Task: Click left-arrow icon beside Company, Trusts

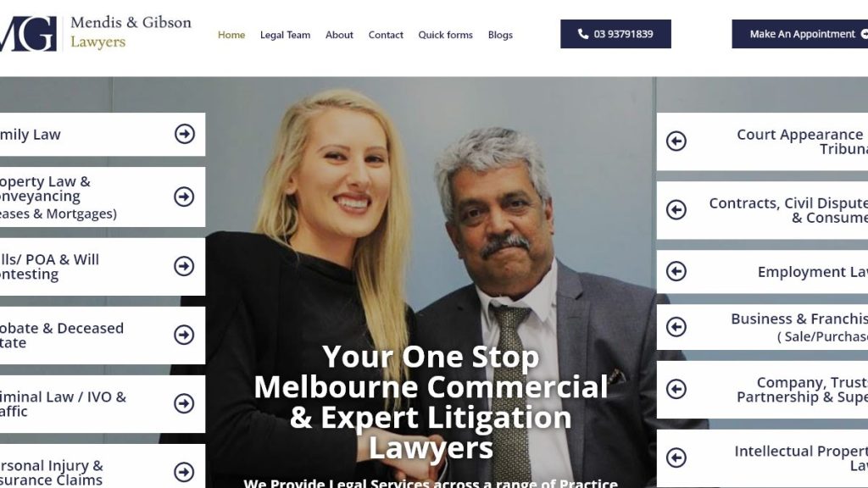Action: pyautogui.click(x=676, y=389)
